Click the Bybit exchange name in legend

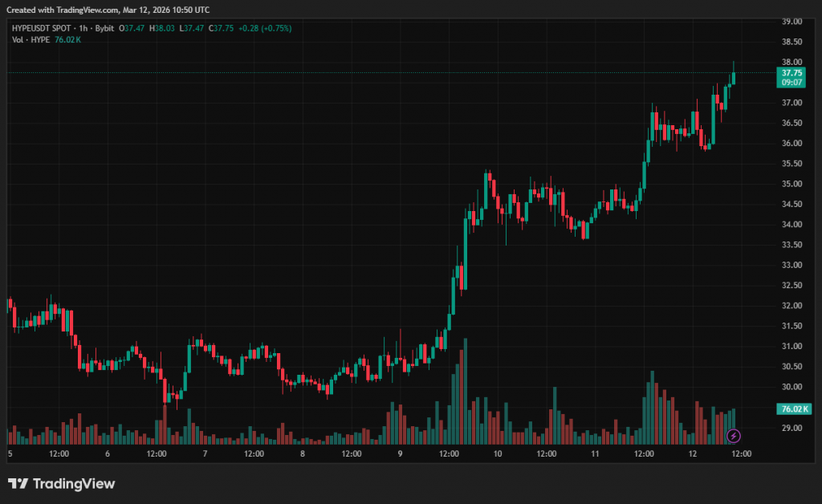104,28
